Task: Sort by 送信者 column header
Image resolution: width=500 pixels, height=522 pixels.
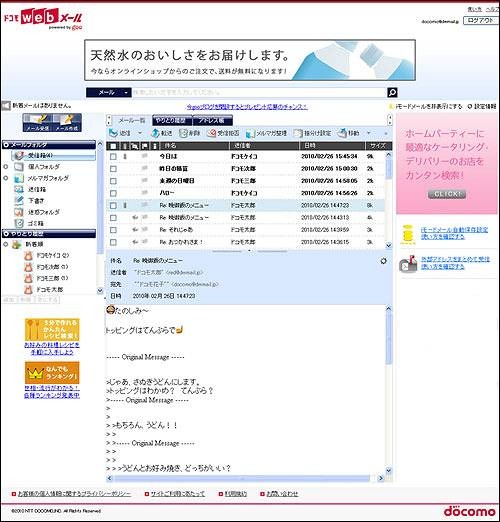Action: pyautogui.click(x=264, y=146)
